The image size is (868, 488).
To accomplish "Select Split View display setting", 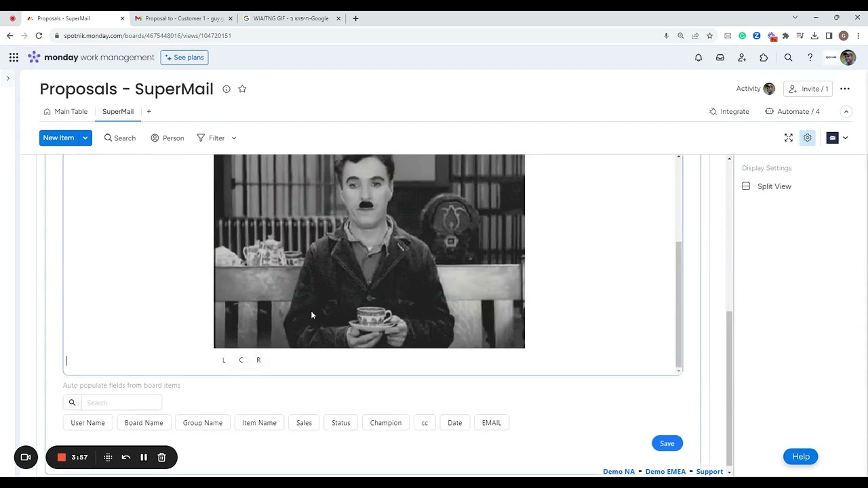I will [767, 186].
